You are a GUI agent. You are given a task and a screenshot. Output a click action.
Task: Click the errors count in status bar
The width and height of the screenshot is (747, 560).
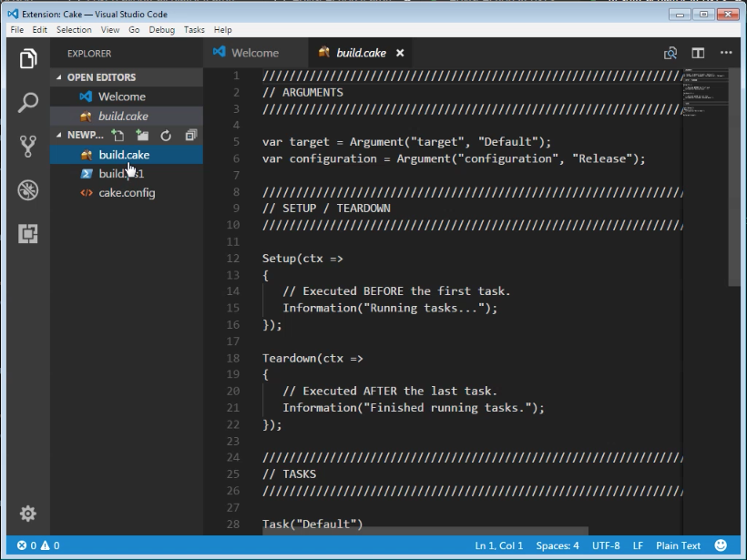click(x=26, y=545)
